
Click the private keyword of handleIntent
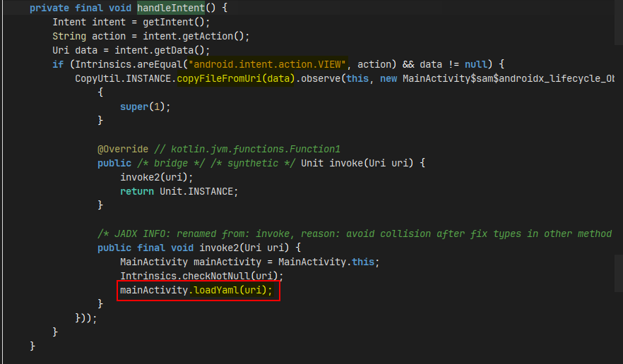(x=49, y=8)
